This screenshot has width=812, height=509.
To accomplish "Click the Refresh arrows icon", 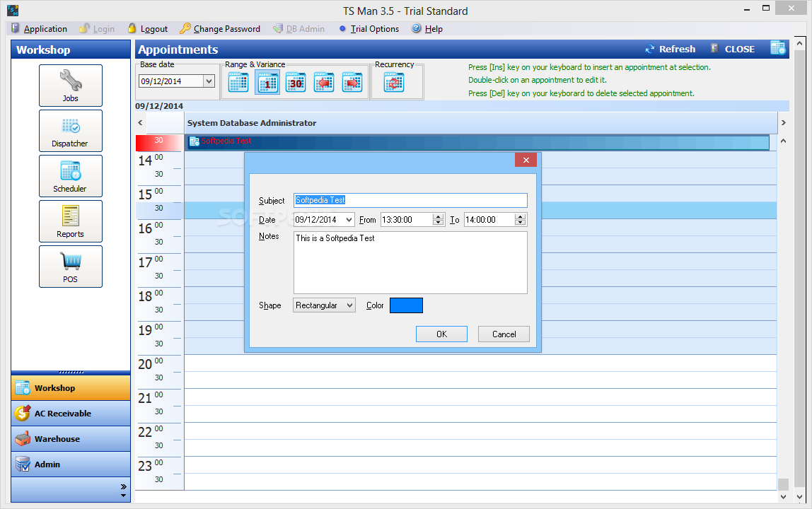I will (649, 49).
